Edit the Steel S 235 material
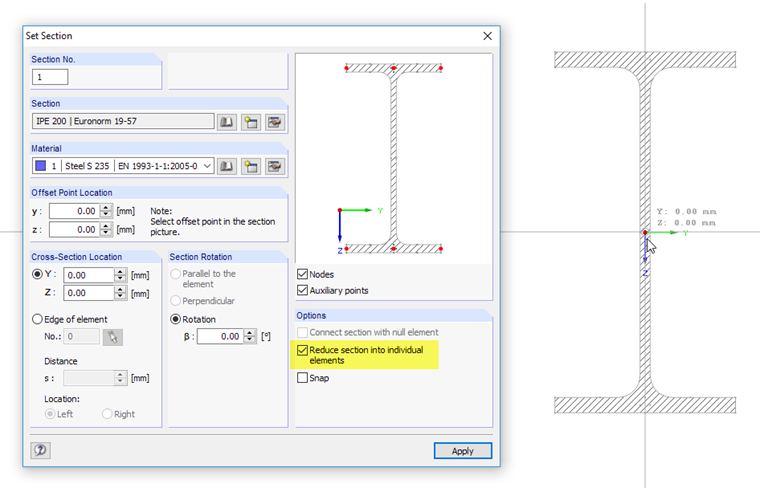This screenshot has width=760, height=491. click(x=274, y=166)
